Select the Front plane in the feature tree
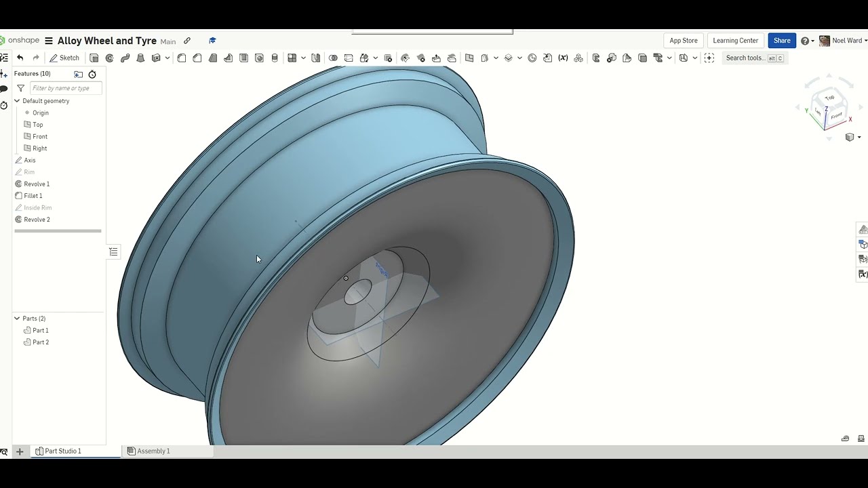This screenshot has height=488, width=868. pyautogui.click(x=40, y=137)
